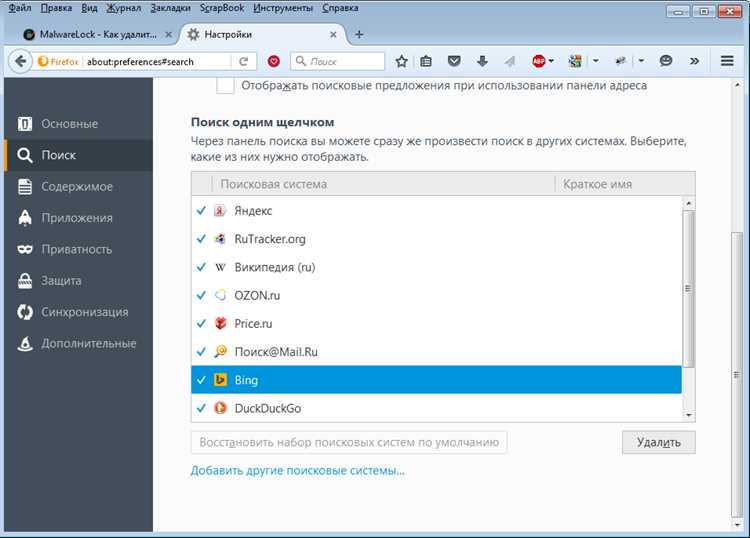Expand the toolbar overflow chevron

(x=695, y=61)
